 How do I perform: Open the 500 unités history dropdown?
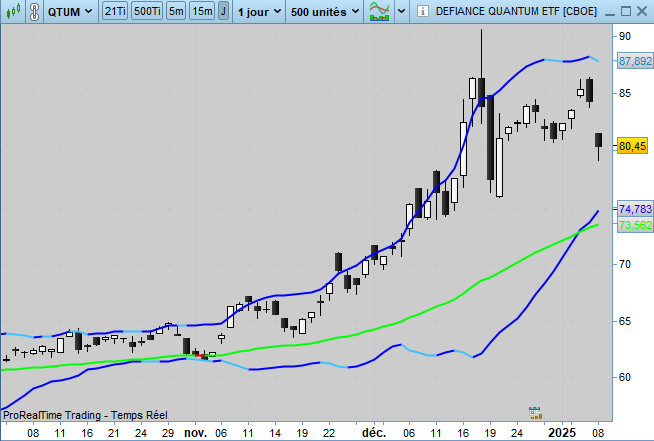point(324,12)
